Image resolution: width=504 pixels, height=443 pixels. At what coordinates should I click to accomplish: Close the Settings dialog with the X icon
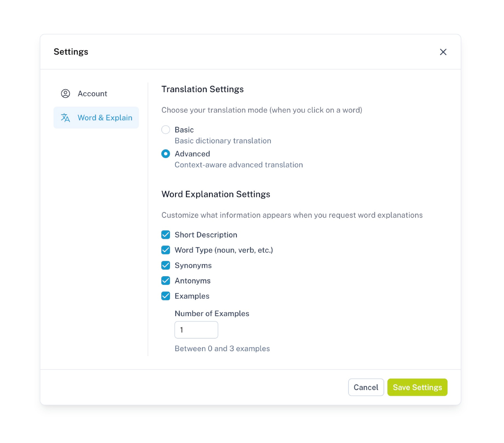pyautogui.click(x=443, y=52)
